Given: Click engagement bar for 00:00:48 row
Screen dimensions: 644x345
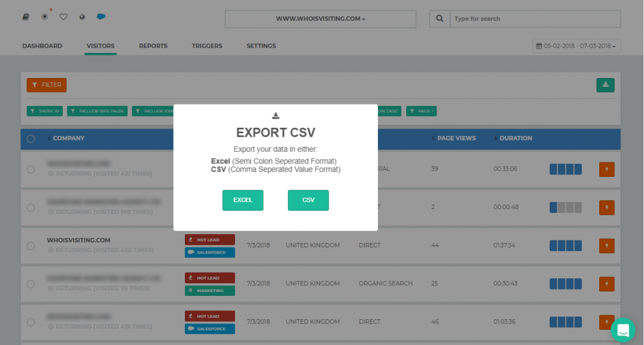Looking at the screenshot, I should (x=565, y=208).
